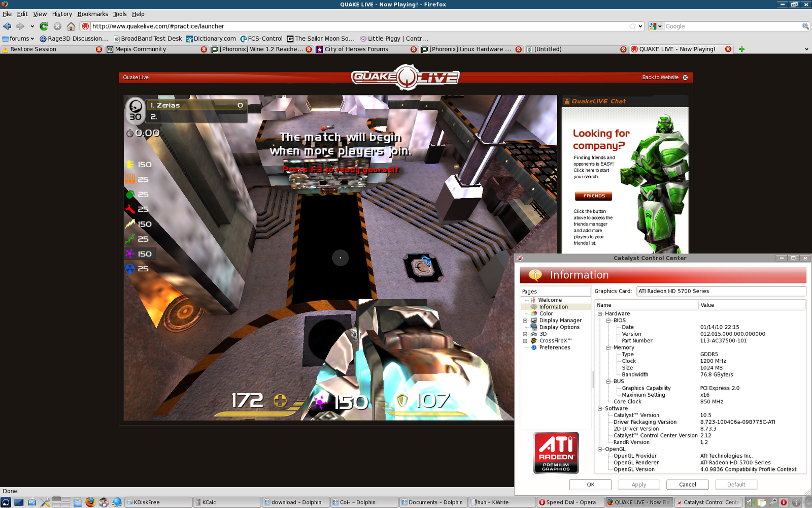Switch to Speed Dial - Opera taskbar entry

pos(571,502)
